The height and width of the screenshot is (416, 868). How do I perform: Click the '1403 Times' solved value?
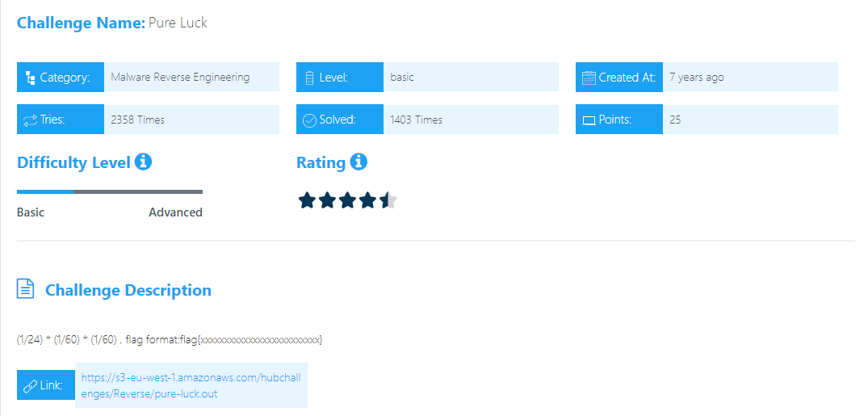coord(417,120)
